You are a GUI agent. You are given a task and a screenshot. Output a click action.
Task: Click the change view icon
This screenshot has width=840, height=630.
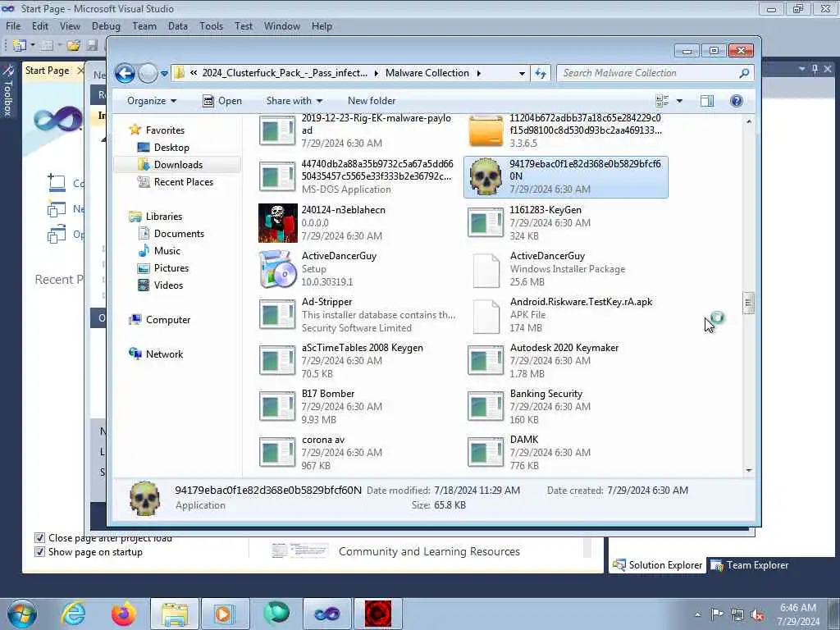[662, 101]
